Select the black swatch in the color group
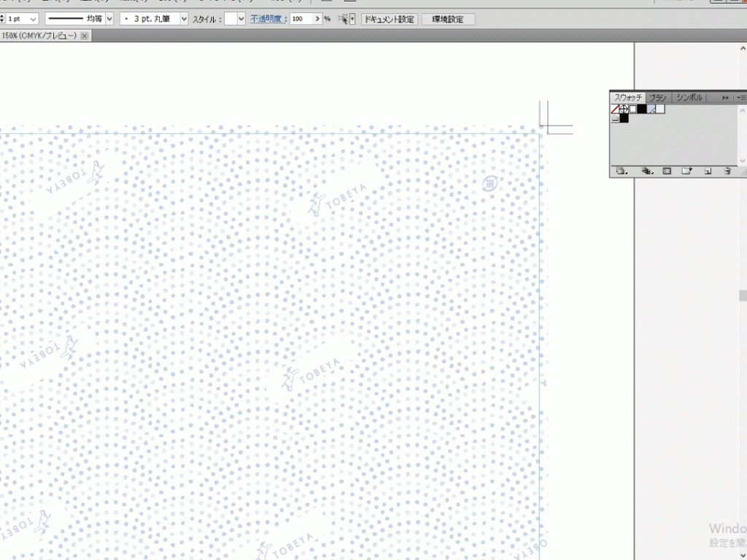Screen dimensions: 747x560 click(624, 118)
